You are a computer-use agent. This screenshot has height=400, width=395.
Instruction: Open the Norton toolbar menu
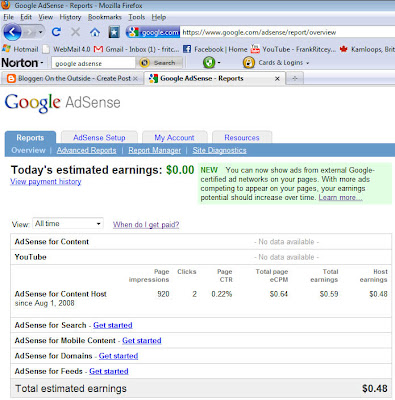22,63
